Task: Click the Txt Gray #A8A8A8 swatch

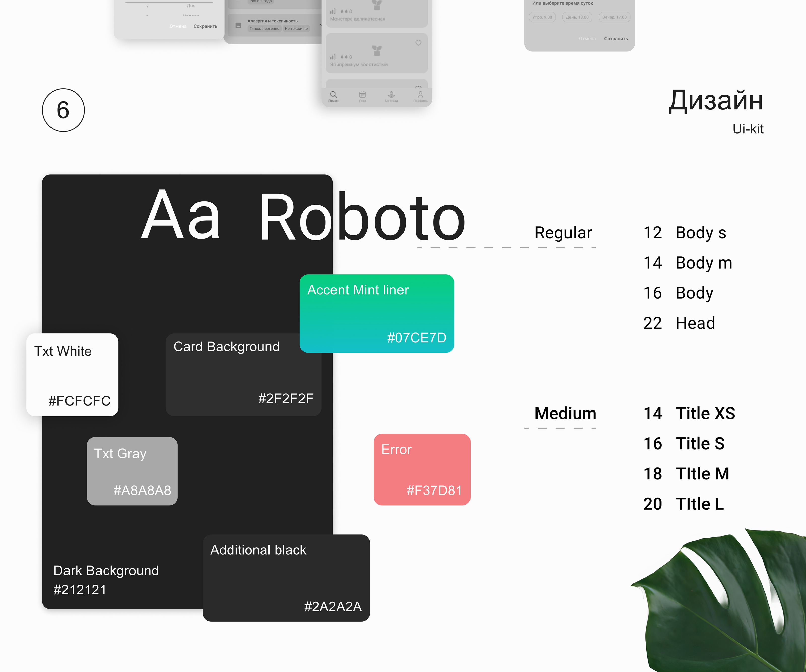Action: coord(132,471)
